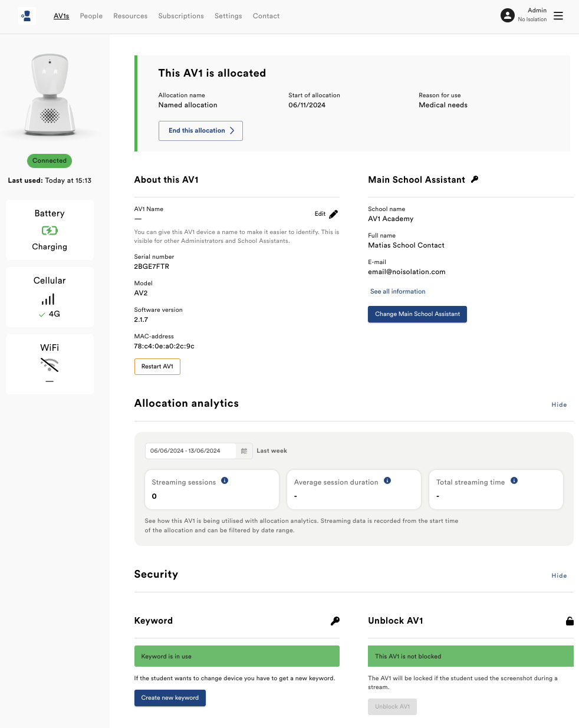Click the Streaming sessions card
579x728 pixels.
[212, 489]
